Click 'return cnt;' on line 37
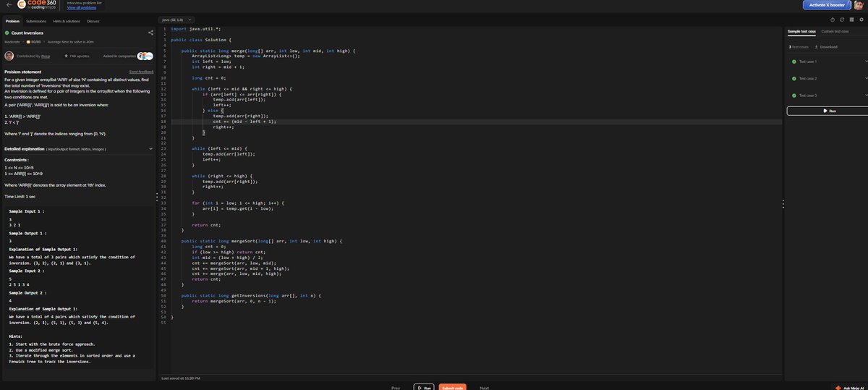Screen dimensions: 868x390 207,225
